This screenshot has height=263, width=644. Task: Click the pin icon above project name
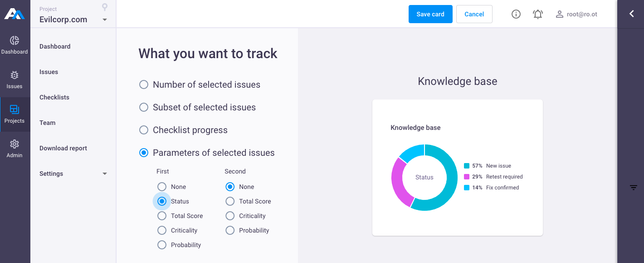(x=105, y=7)
